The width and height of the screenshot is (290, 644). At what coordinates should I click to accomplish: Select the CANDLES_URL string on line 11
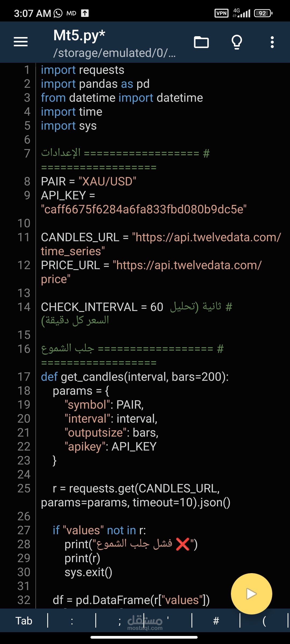coord(207,237)
